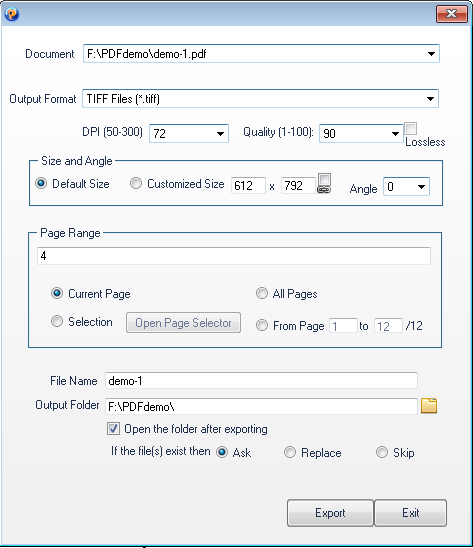Image resolution: width=473 pixels, height=548 pixels.
Task: Expand the Quality value dropdown
Action: pos(395,134)
